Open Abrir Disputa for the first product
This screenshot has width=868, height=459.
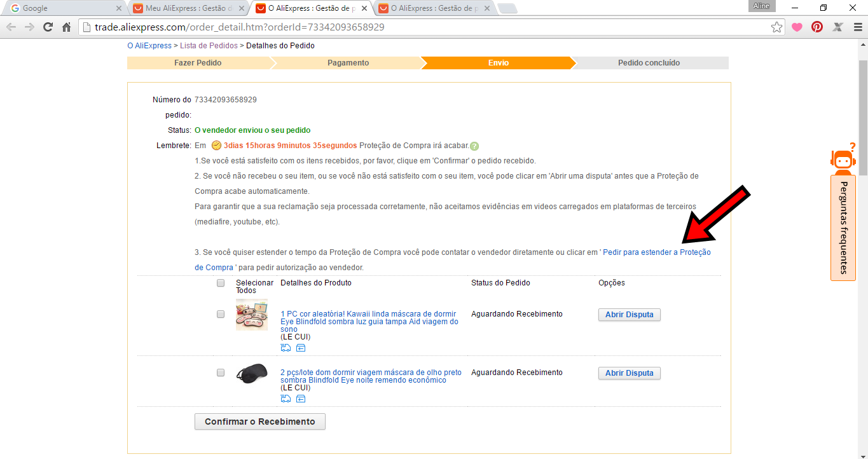(x=630, y=315)
